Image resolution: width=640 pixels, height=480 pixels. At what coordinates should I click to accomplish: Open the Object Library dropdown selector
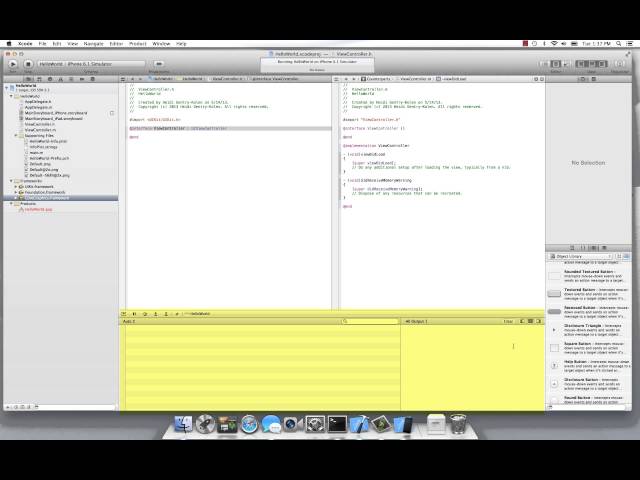click(x=580, y=256)
